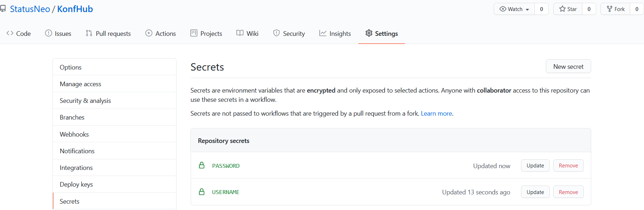Image resolution: width=644 pixels, height=210 pixels.
Task: Select the Security tab
Action: (289, 33)
